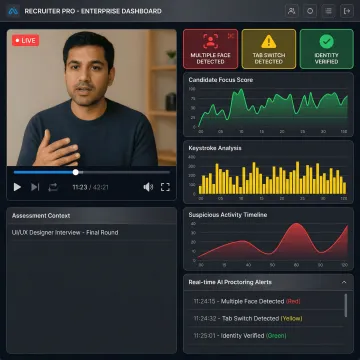Click the 11:23 / 42:21 time display
The width and height of the screenshot is (360, 360).
tap(91, 187)
